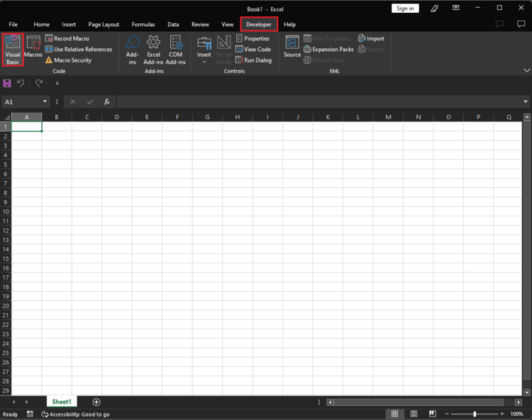Select the Sheet1 tab
532x420 pixels.
click(62, 402)
